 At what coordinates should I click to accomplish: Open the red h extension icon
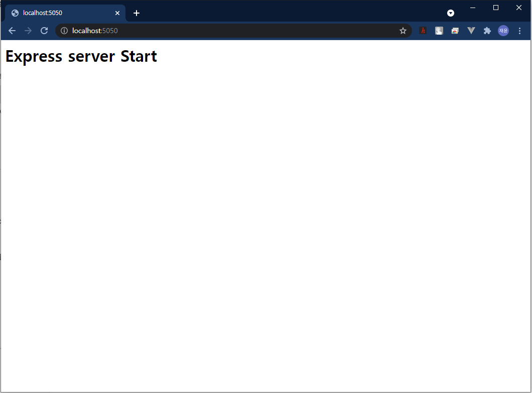[423, 31]
